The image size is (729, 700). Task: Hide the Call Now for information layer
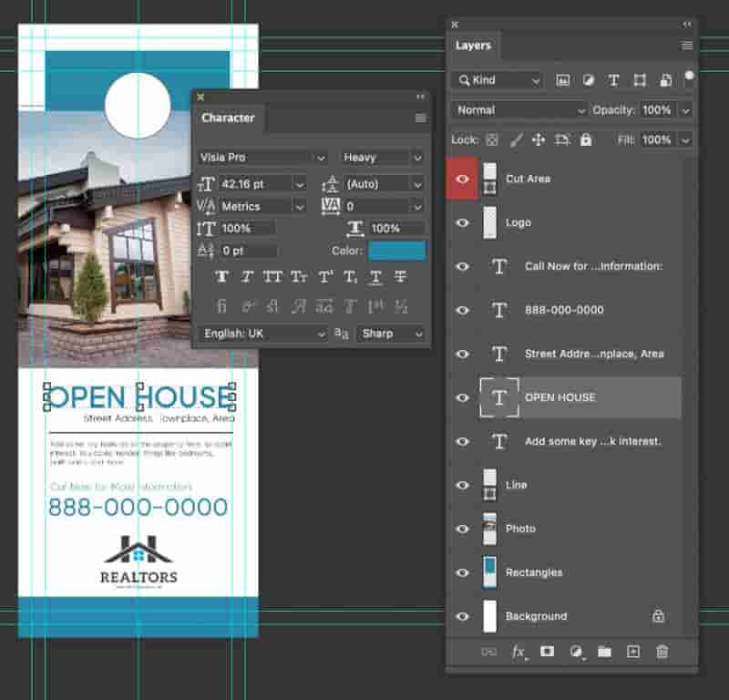[x=462, y=266]
